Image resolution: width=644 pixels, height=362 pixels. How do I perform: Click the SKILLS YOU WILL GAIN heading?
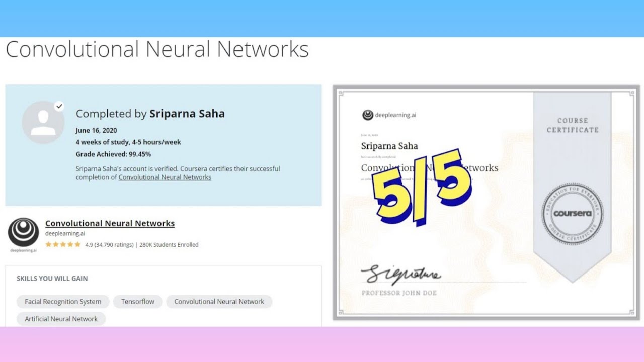pos(52,279)
